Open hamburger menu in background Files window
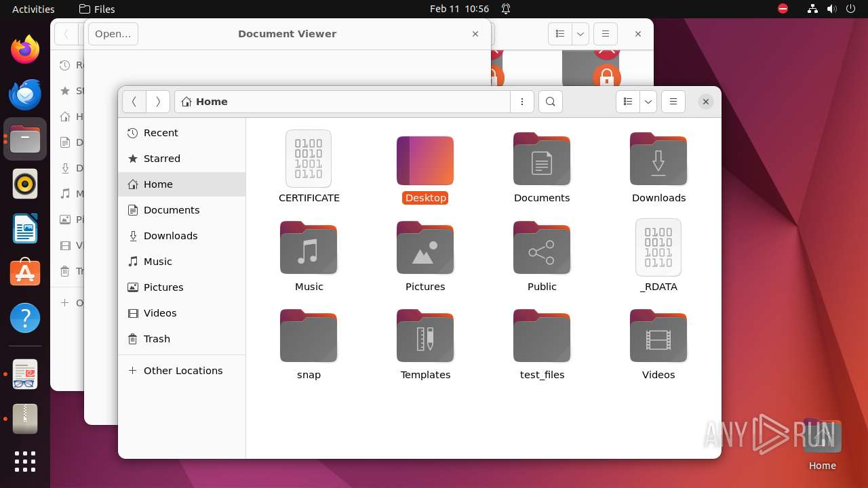Screen dimensions: 868x488 (x=606, y=34)
